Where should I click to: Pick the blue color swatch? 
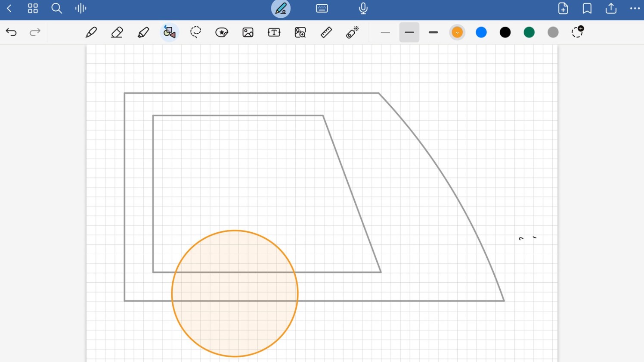(481, 32)
